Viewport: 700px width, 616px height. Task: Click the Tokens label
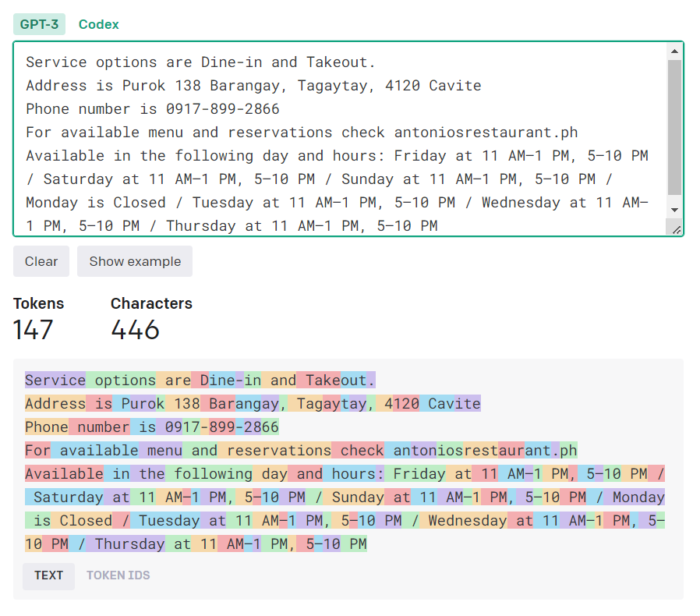[38, 303]
